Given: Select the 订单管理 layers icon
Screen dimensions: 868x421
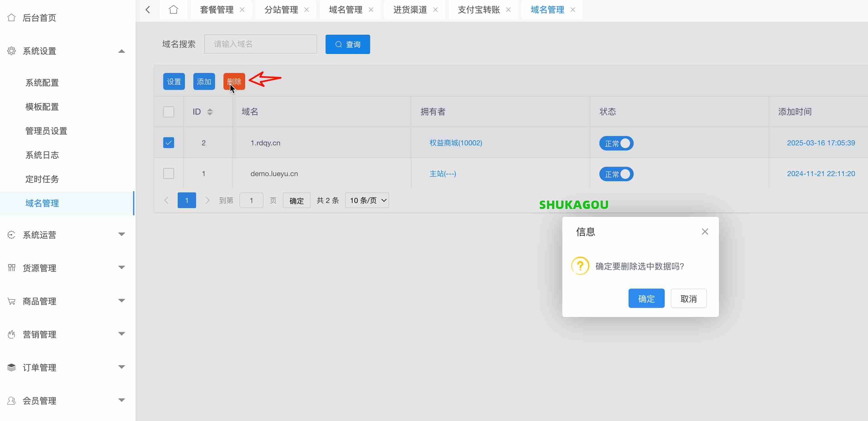Looking at the screenshot, I should [x=11, y=367].
